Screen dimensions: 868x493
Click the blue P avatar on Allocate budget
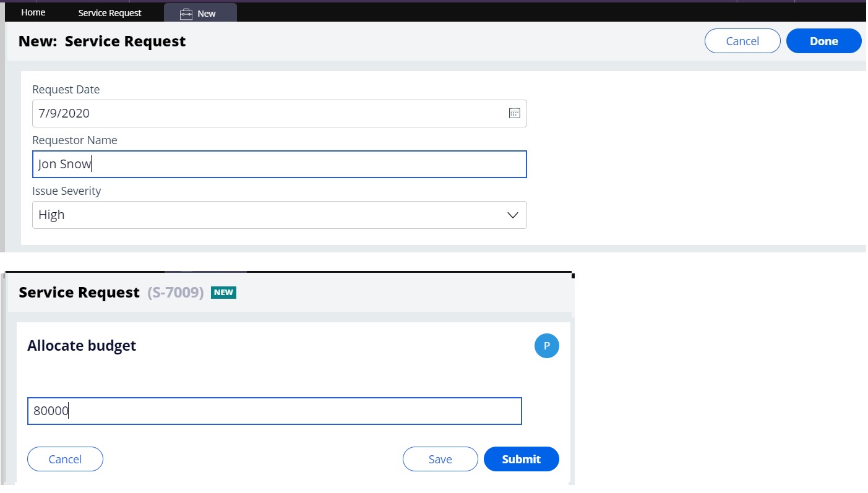coord(546,346)
